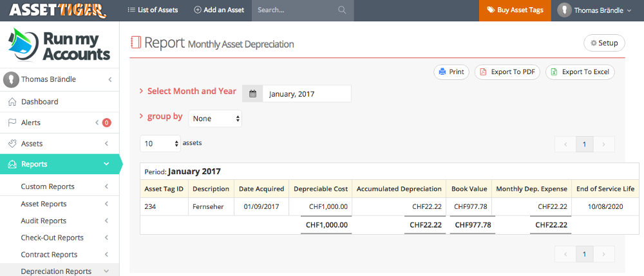
Task: Click the search magnifier icon
Action: (x=341, y=10)
